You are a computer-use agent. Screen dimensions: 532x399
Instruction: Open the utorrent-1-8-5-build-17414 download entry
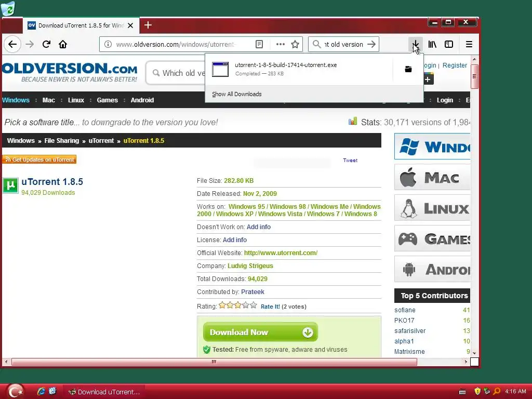[x=299, y=69]
